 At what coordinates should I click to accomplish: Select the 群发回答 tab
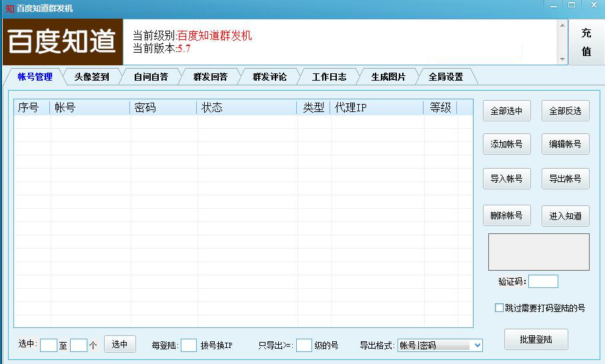(210, 77)
